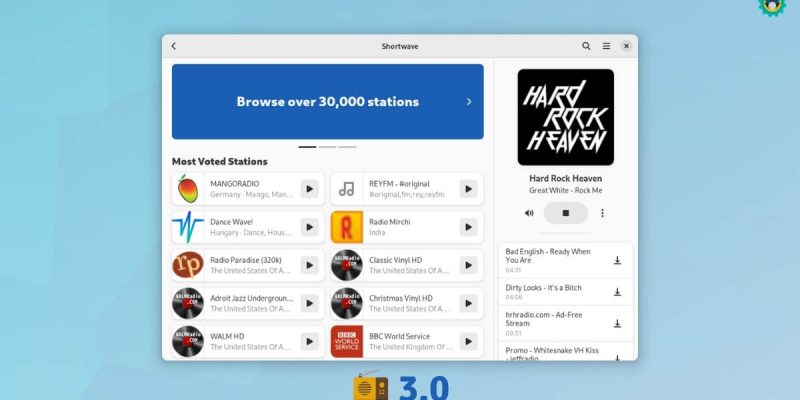Viewport: 800px width, 400px height.
Task: Click the banner's right chevron arrow
Action: pos(469,102)
